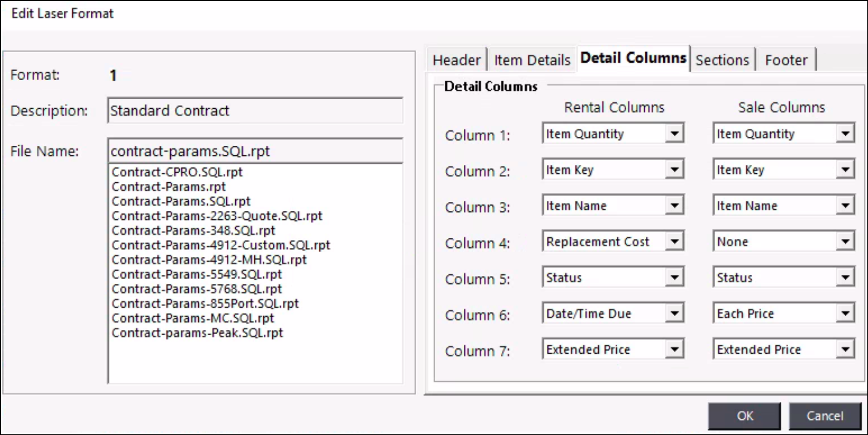Click the File Name input field

point(255,151)
